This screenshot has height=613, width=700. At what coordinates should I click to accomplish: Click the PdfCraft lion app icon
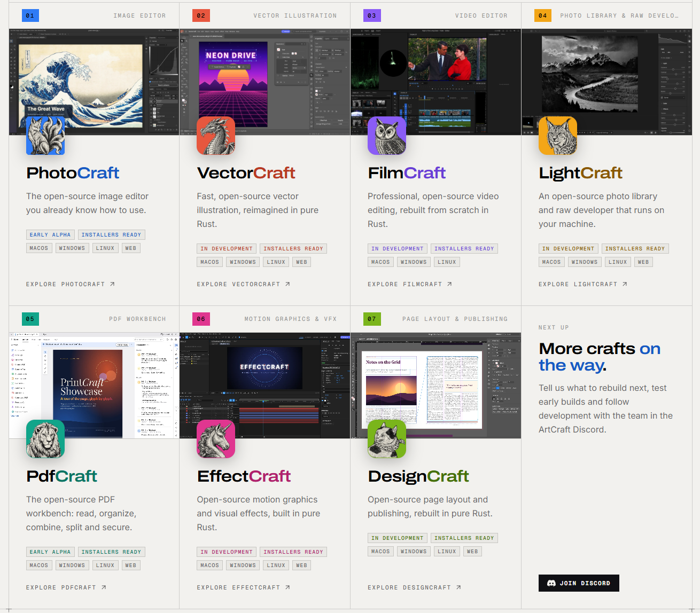(45, 439)
